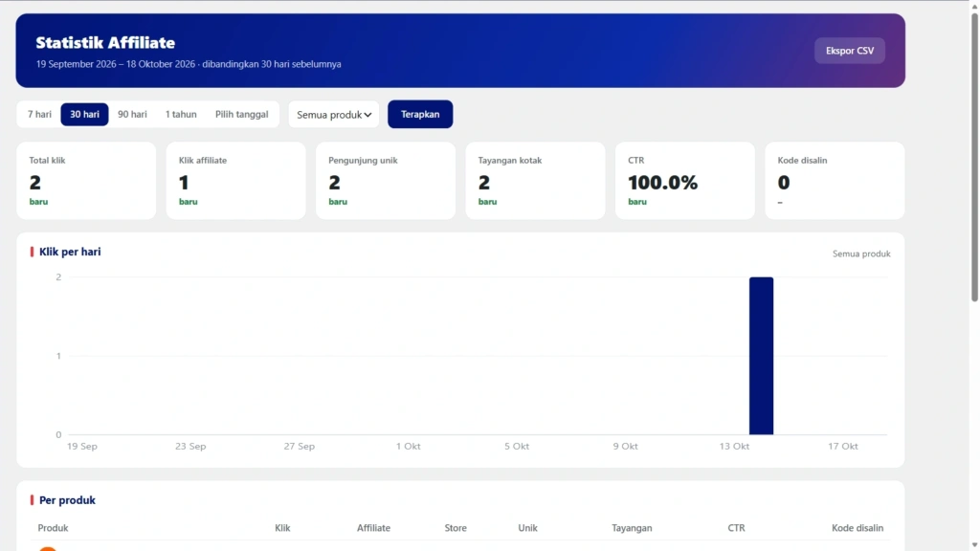Select the 30 hari range tab
Screen dimensions: 980x551
tap(84, 115)
